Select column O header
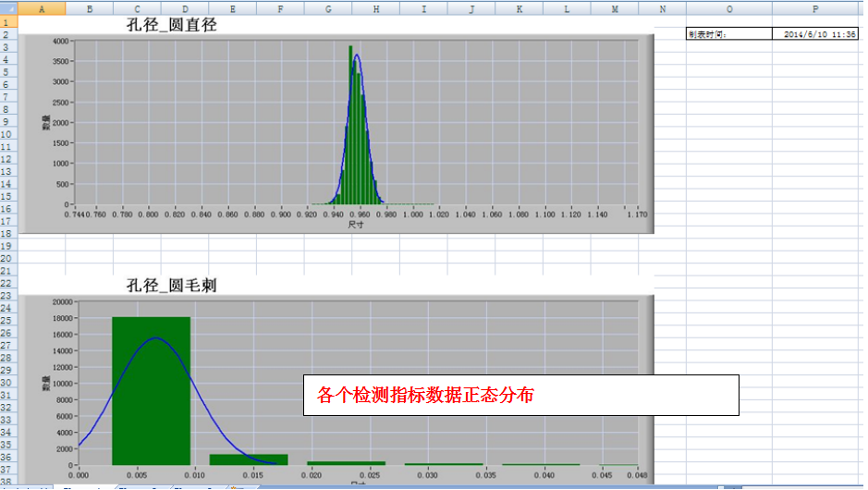The width and height of the screenshot is (868, 490). coord(729,7)
